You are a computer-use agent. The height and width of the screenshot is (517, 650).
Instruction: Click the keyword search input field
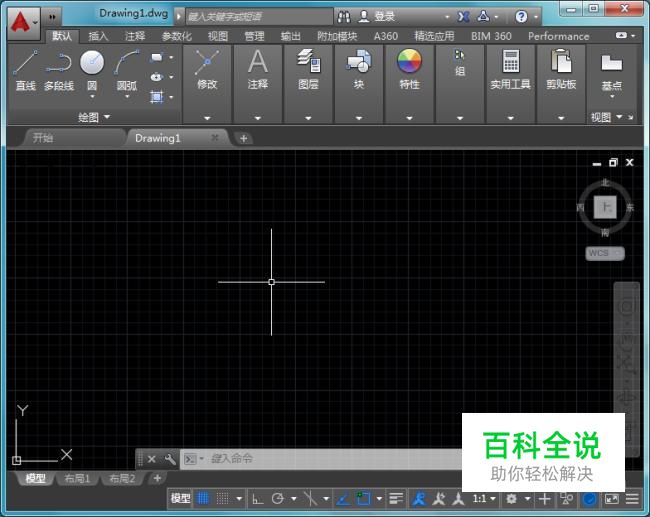pyautogui.click(x=259, y=17)
